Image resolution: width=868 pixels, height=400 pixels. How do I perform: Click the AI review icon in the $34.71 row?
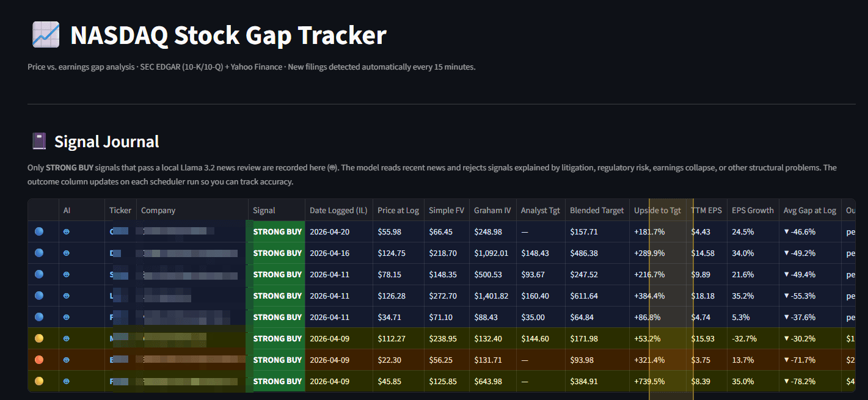tap(67, 317)
